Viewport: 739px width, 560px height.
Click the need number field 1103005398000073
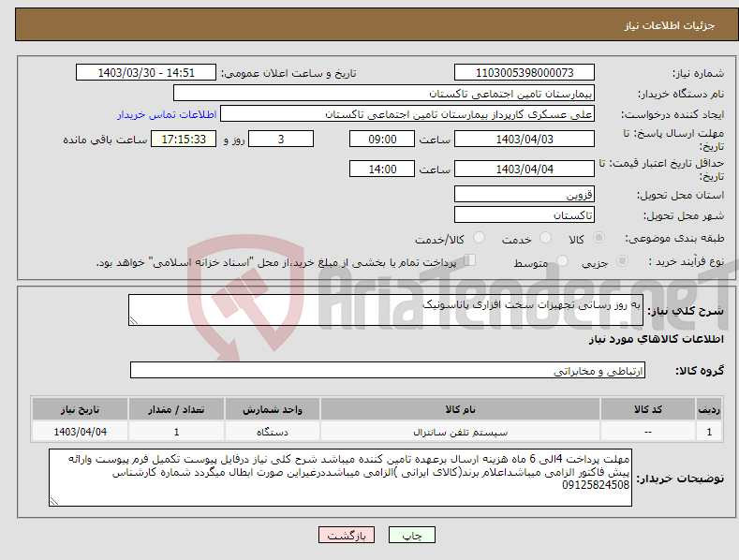(525, 73)
